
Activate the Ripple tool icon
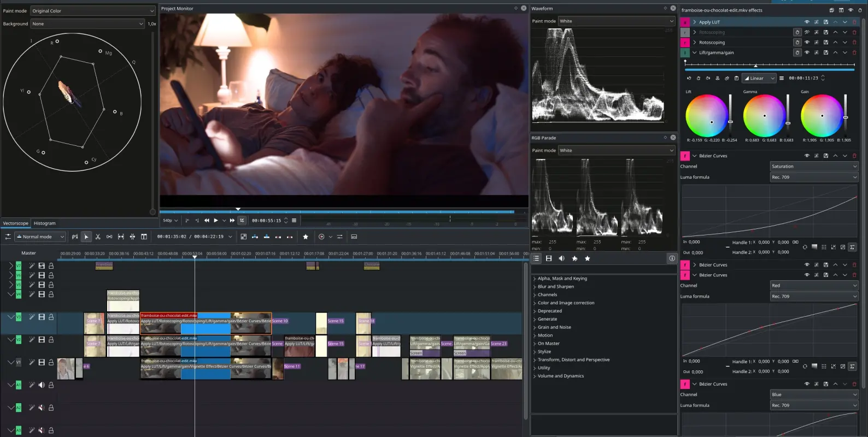(x=132, y=237)
